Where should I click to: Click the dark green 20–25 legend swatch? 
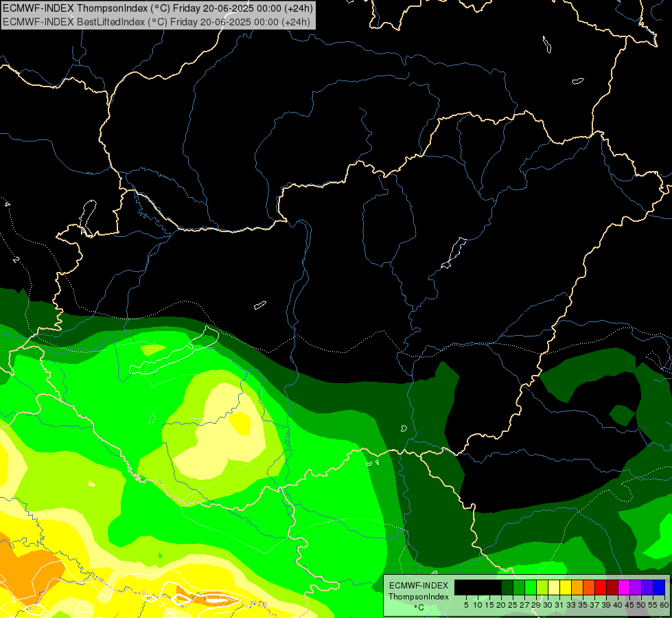[507, 587]
